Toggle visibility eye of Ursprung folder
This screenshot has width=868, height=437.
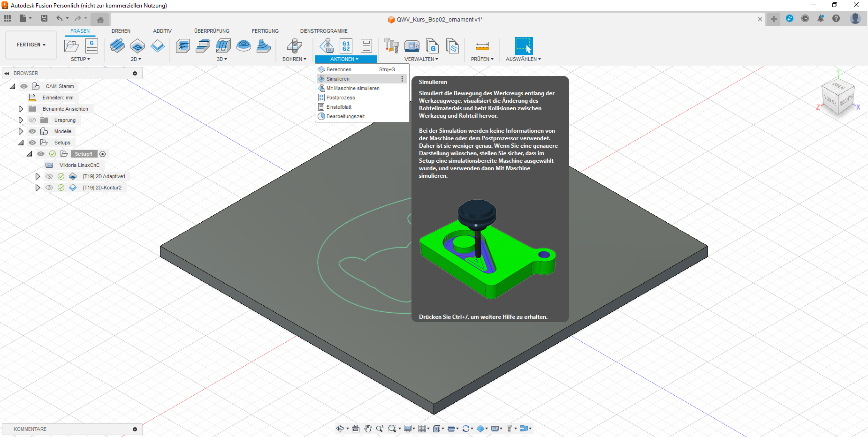pyautogui.click(x=32, y=120)
